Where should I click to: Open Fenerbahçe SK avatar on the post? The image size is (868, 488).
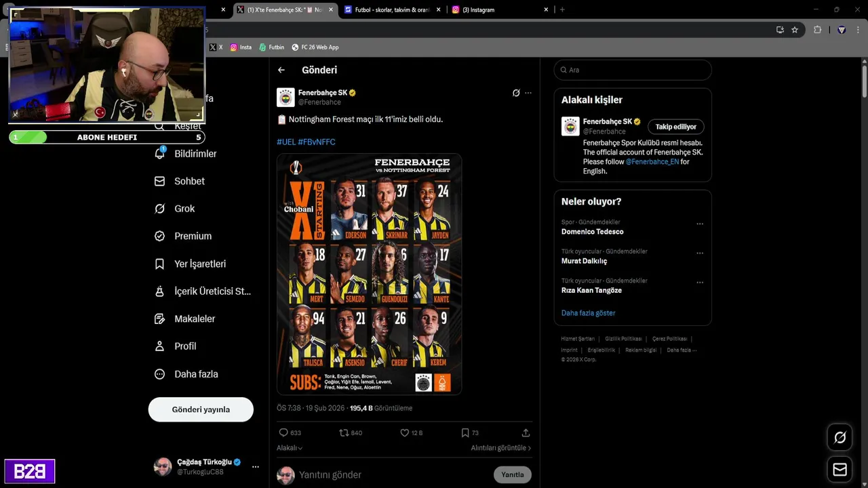tap(285, 98)
